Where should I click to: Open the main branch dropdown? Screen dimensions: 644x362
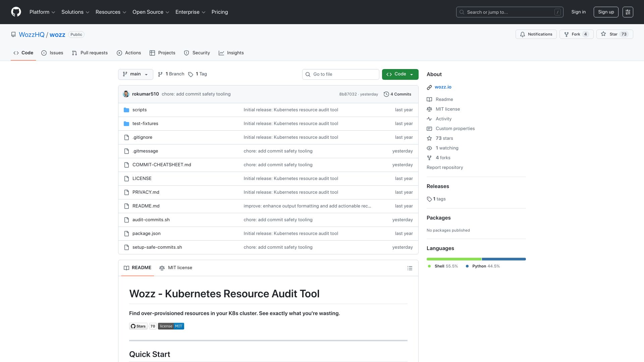point(136,74)
